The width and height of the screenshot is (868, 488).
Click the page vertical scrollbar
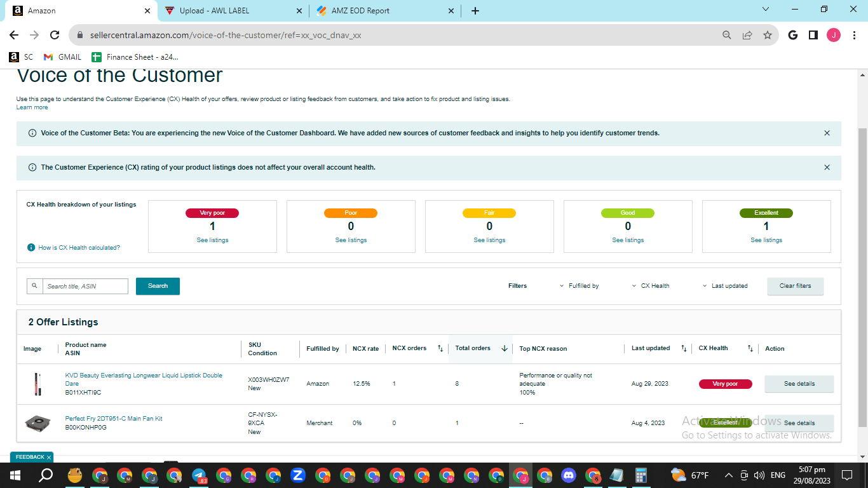pos(862,276)
